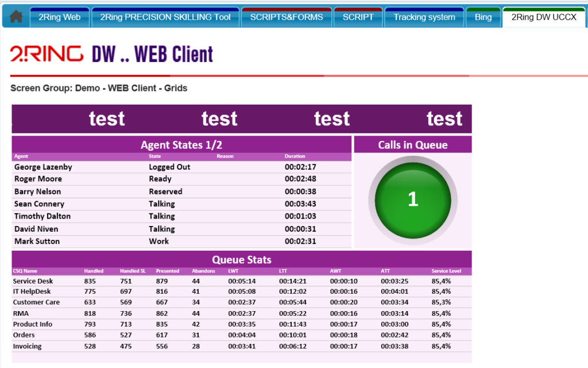Select the Orders queue row
Screen dimensions: 588x368
tap(242, 335)
